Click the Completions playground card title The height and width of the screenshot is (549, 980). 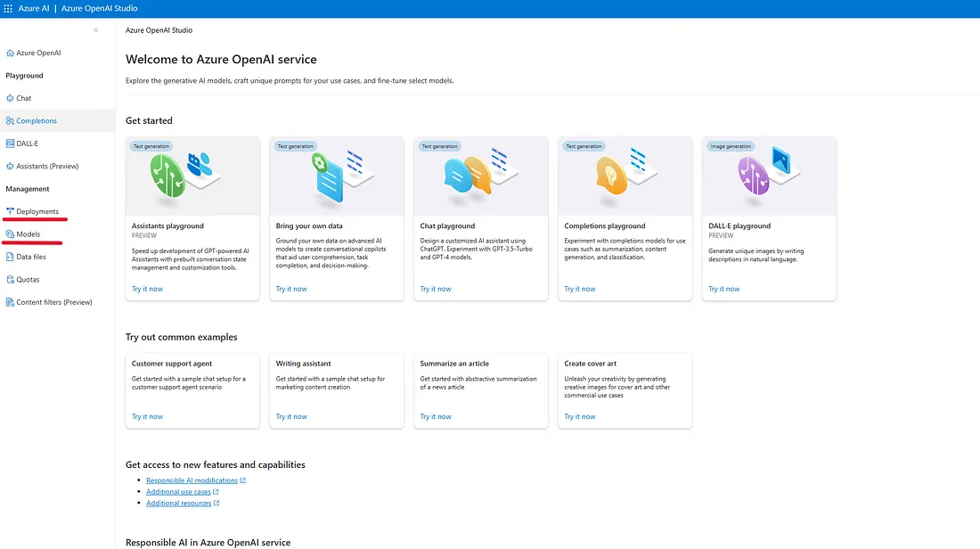tap(604, 225)
